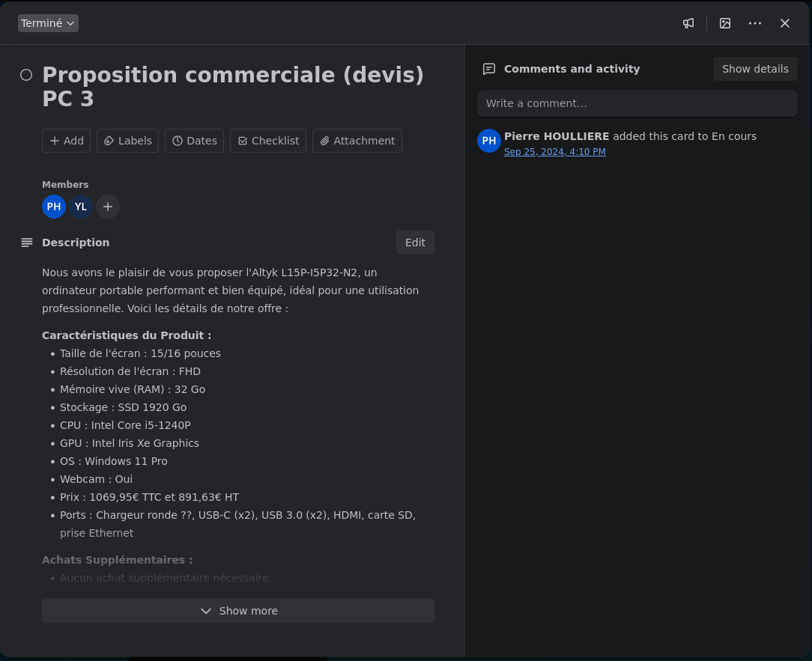812x661 pixels.
Task: Open the three-dot actions menu
Action: [x=755, y=23]
